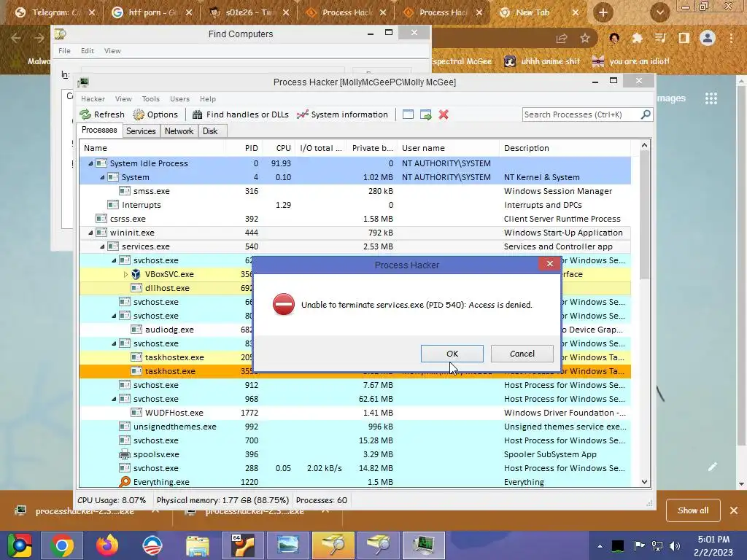Open a new Chrome tab
Image resolution: width=747 pixels, height=560 pixels.
(x=603, y=12)
